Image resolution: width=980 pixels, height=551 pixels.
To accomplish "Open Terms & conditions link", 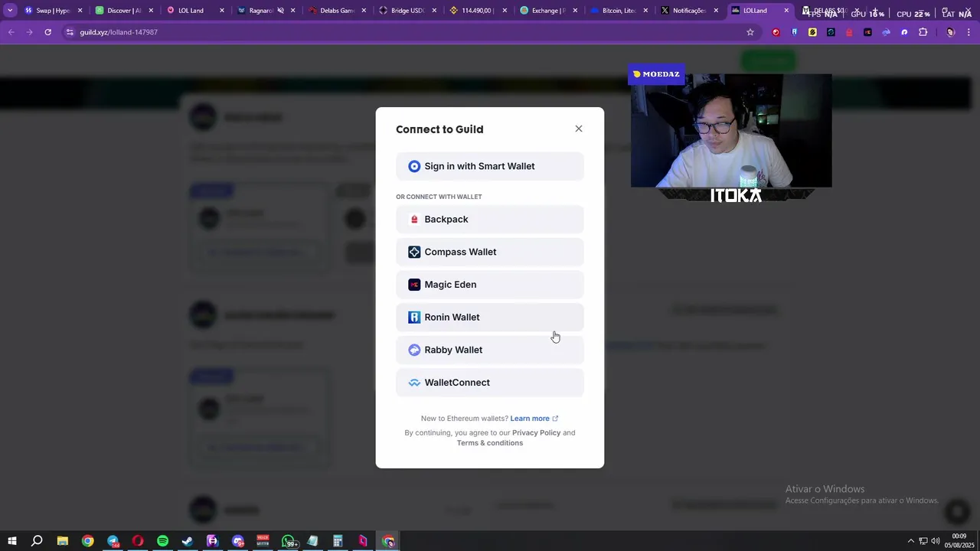I will tap(490, 443).
